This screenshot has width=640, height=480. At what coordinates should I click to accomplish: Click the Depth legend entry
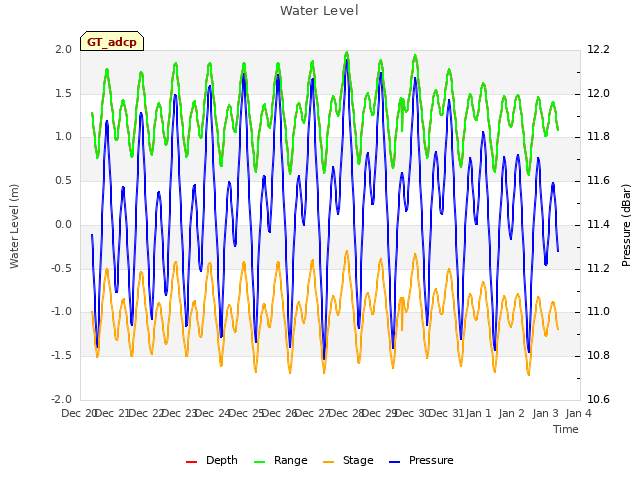point(211,460)
